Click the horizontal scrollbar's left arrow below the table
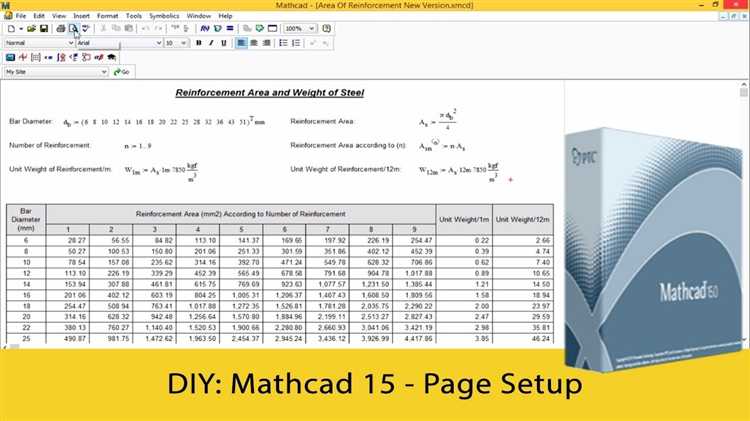 pos(3,347)
